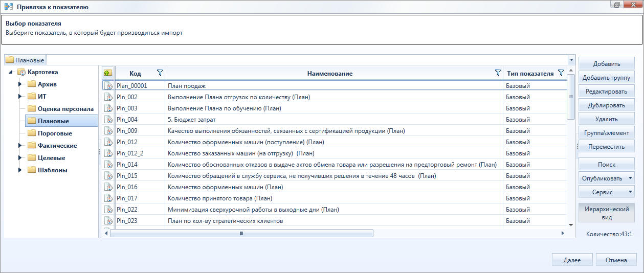Select row 'План продаж'
The width and height of the screenshot is (644, 273).
[x=335, y=85]
